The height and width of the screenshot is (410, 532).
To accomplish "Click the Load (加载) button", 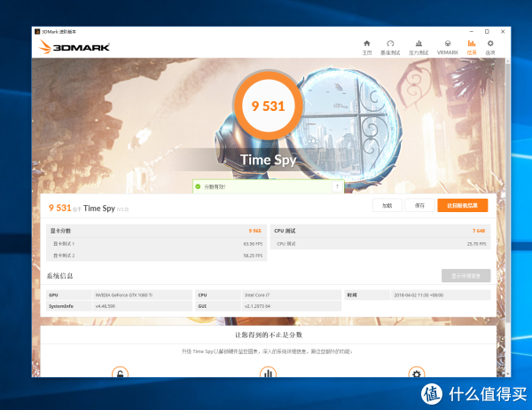I will pos(387,206).
